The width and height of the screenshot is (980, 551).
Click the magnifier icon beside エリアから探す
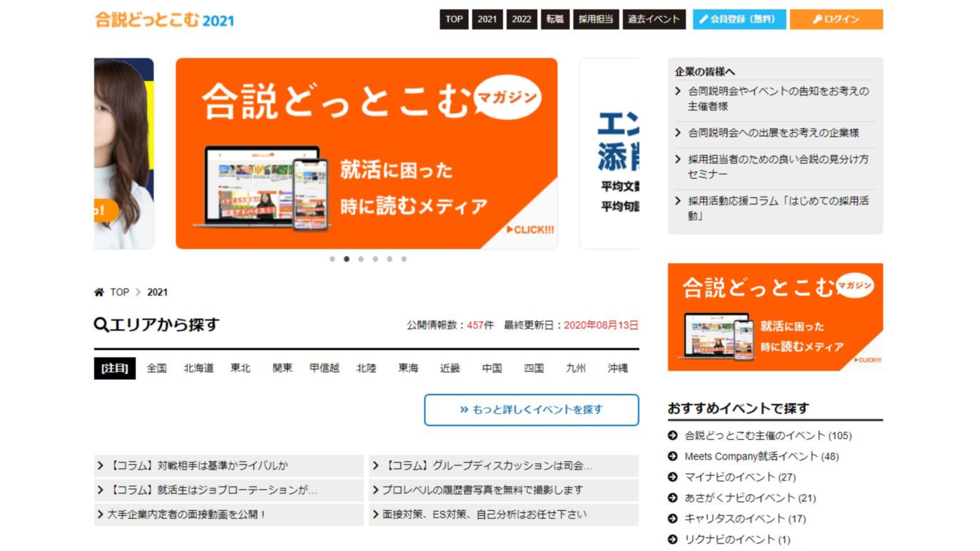click(x=101, y=324)
